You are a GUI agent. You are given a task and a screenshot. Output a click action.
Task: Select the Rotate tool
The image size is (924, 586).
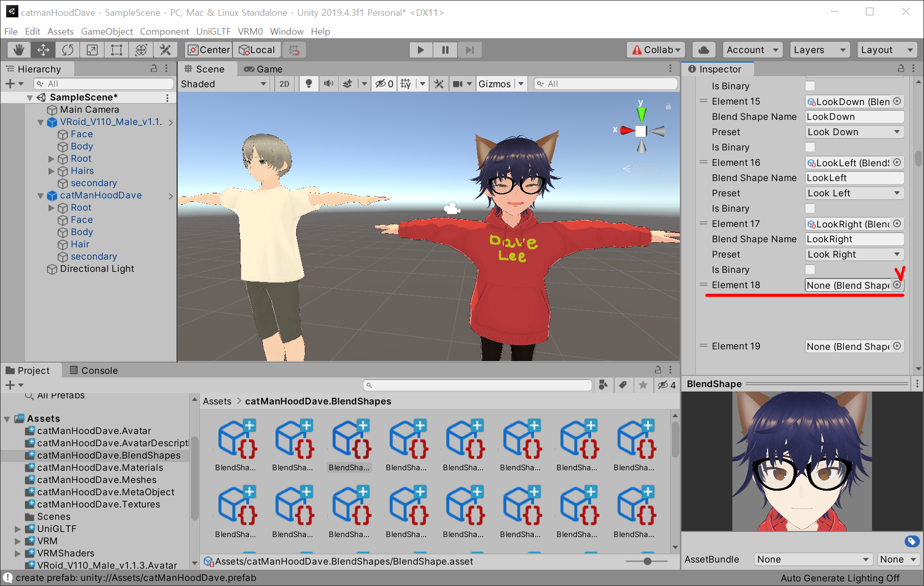click(x=68, y=49)
